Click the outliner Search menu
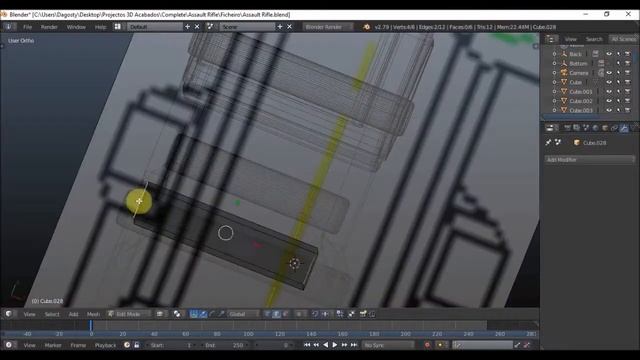Viewport: 640px width, 360px height. (594, 39)
